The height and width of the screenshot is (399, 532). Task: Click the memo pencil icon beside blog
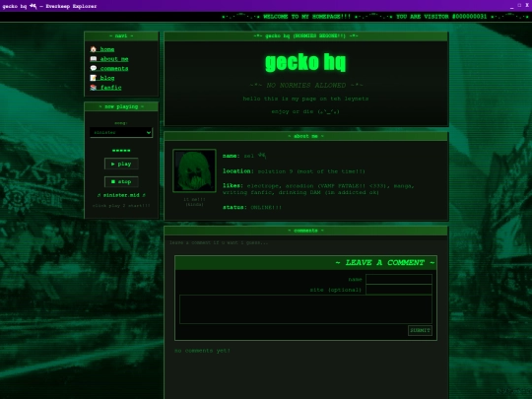pos(94,78)
